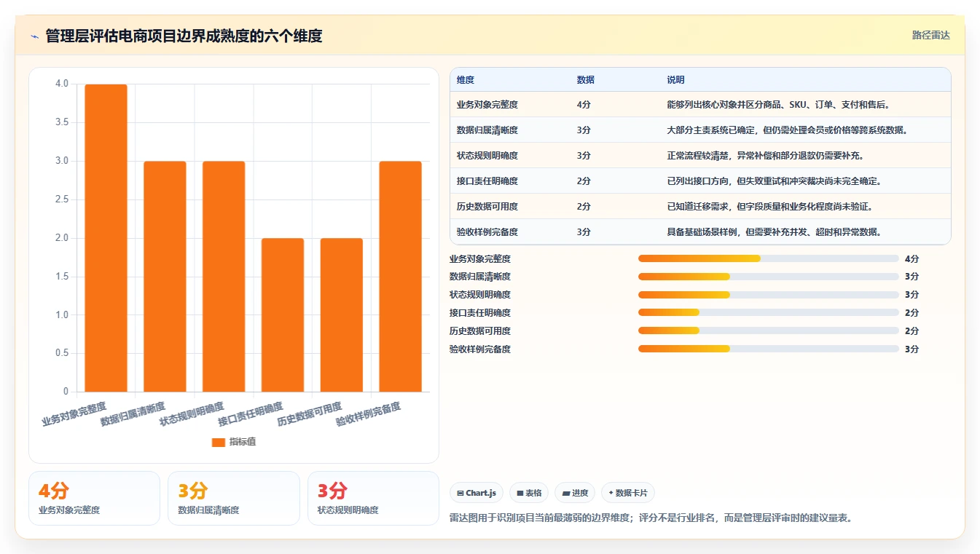Click table cell 状态规则明确度 in 维度 column
The height and width of the screenshot is (554, 980).
point(487,156)
